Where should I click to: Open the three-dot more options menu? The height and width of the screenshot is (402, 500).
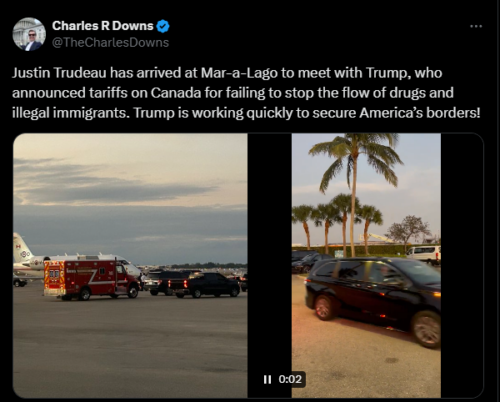click(x=476, y=26)
